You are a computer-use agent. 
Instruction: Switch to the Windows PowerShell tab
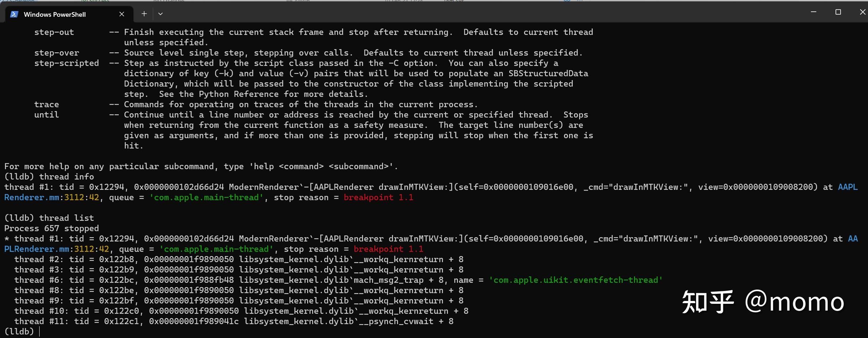pyautogui.click(x=55, y=14)
